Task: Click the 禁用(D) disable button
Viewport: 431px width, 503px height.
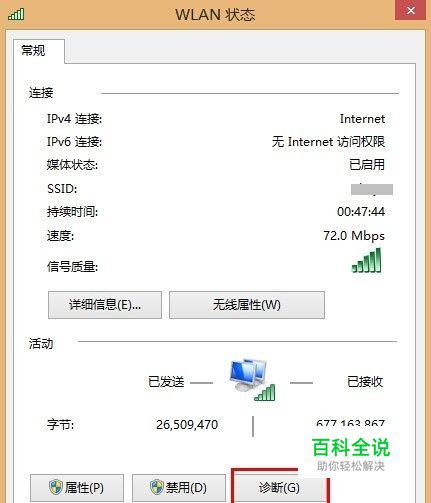Action: (179, 488)
